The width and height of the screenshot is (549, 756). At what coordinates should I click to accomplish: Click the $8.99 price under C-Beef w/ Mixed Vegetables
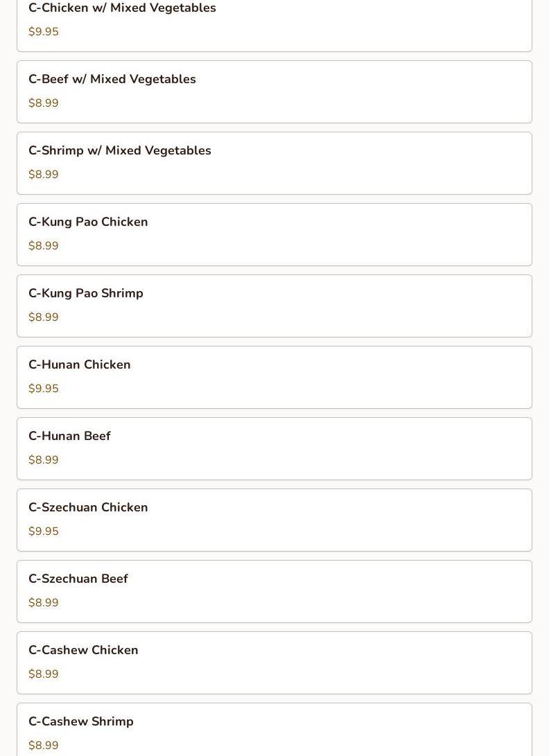coord(44,103)
